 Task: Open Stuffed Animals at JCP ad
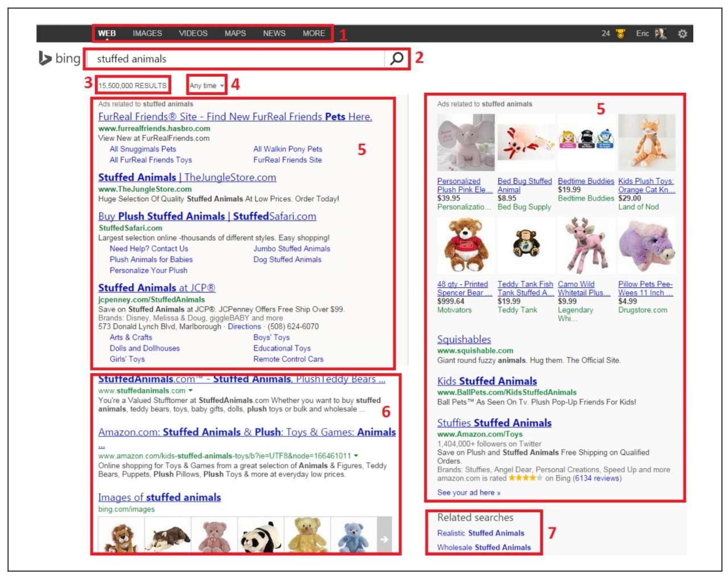tap(157, 288)
